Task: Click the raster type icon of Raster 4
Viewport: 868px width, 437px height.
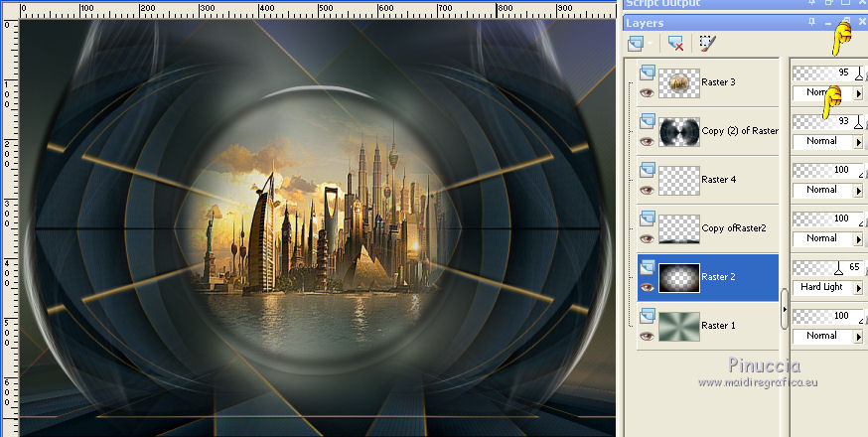Action: click(648, 170)
